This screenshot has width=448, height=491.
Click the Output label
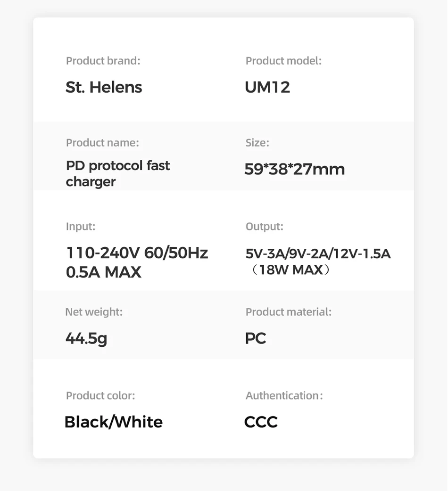265,226
